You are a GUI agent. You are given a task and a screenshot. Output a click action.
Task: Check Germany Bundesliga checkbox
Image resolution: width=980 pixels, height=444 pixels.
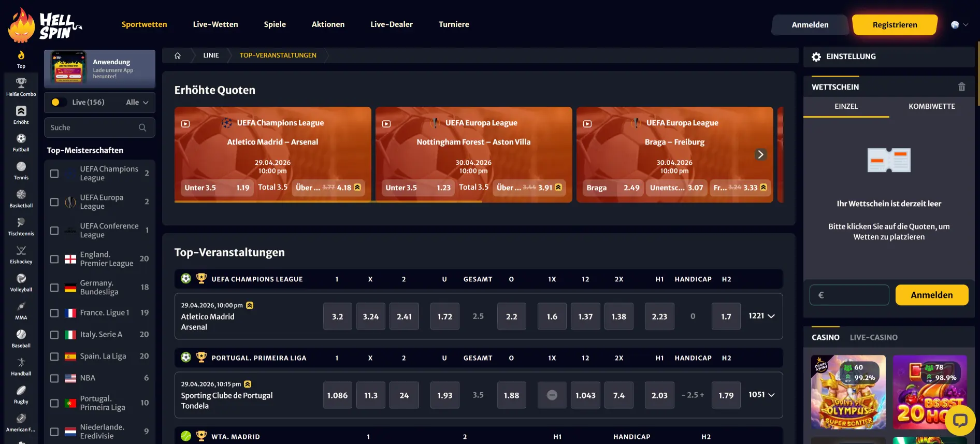[x=54, y=288]
